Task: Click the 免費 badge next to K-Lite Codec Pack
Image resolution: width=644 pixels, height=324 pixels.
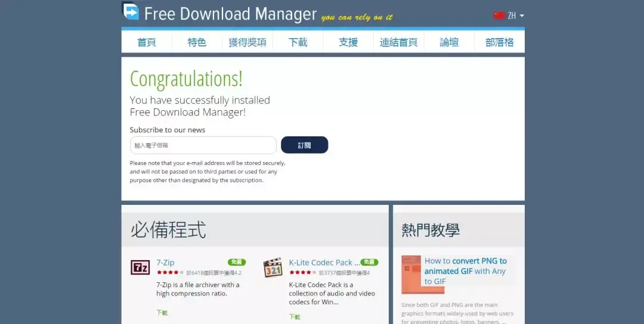Action: click(x=369, y=262)
